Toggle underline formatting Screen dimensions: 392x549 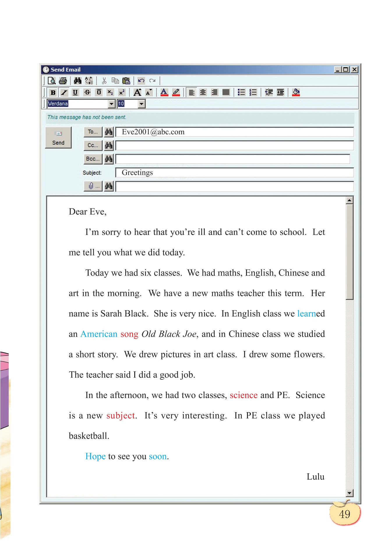(75, 93)
